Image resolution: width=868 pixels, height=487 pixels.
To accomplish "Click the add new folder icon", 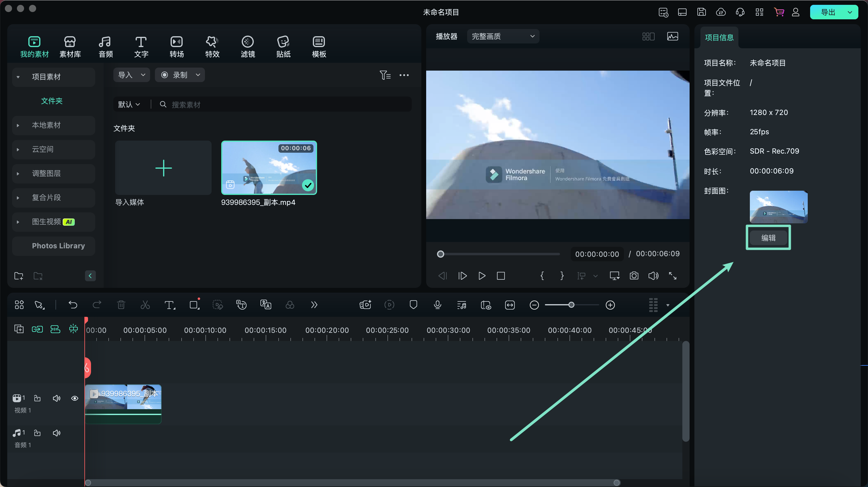I will [x=19, y=276].
